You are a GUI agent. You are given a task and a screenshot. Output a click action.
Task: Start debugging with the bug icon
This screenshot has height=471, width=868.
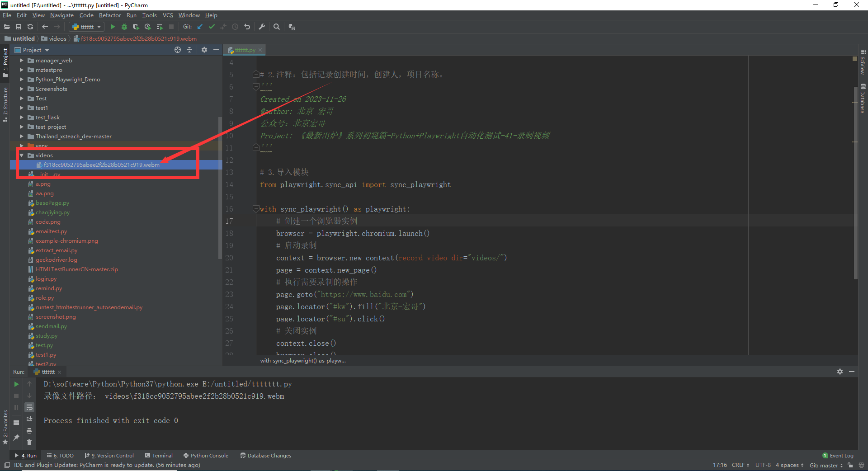[x=124, y=27]
